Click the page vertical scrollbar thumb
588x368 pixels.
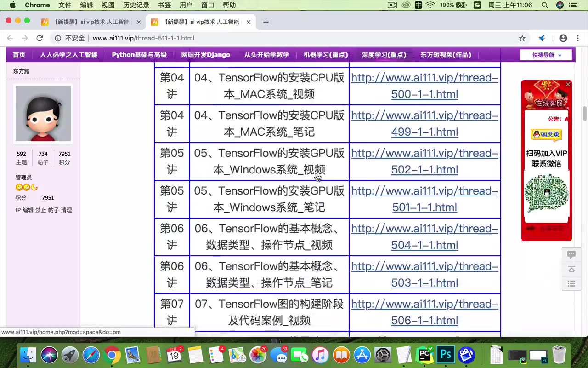[585, 113]
